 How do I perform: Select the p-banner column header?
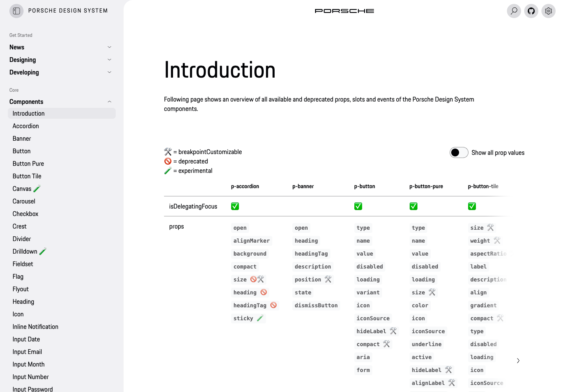[303, 186]
